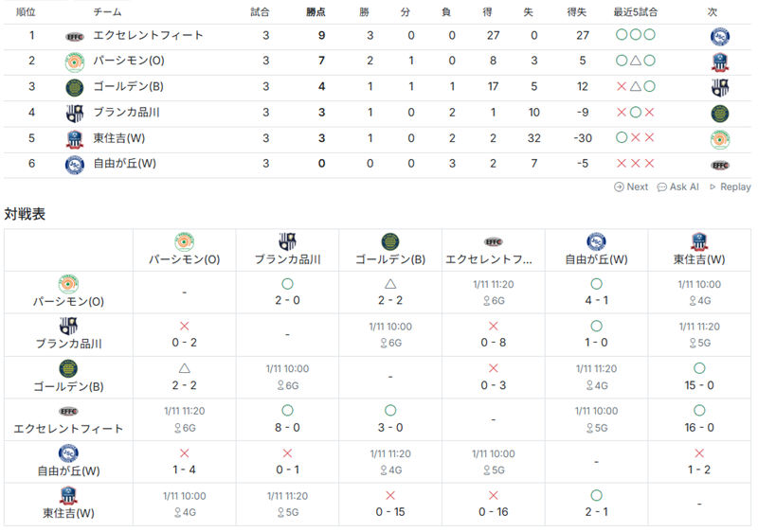This screenshot has width=758, height=532.
Task: Open the 4 - 1 match result
Action: pyautogui.click(x=596, y=301)
